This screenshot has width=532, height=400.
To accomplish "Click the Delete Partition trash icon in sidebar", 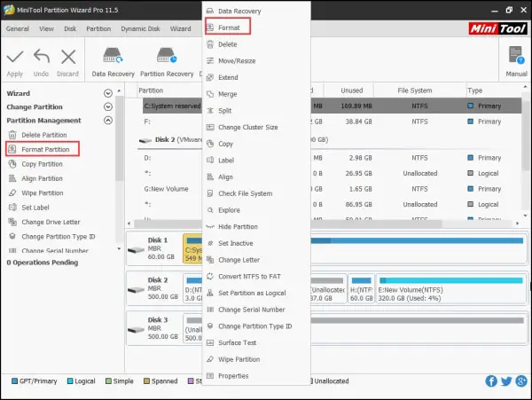I will 12,135.
